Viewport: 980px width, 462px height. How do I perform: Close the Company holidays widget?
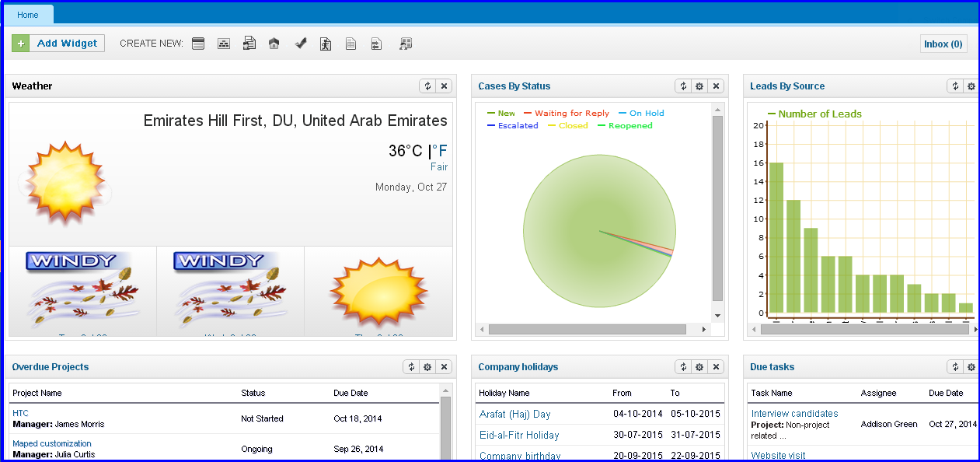click(717, 367)
